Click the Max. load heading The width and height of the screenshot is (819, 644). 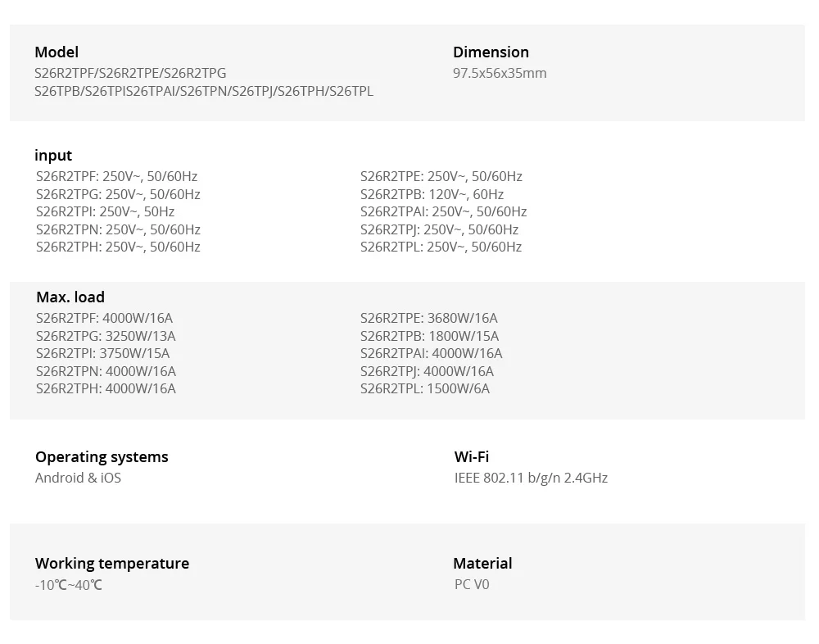coord(70,297)
